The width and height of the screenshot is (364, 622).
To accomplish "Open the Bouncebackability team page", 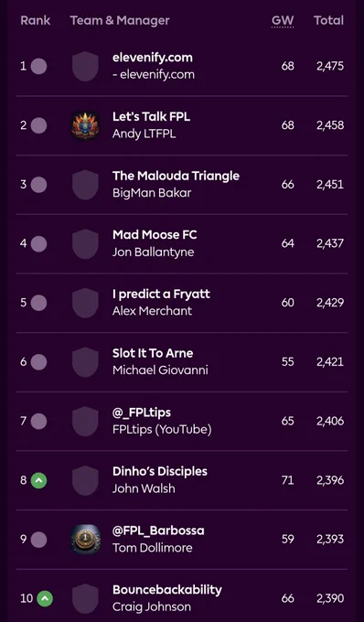I will [167, 590].
